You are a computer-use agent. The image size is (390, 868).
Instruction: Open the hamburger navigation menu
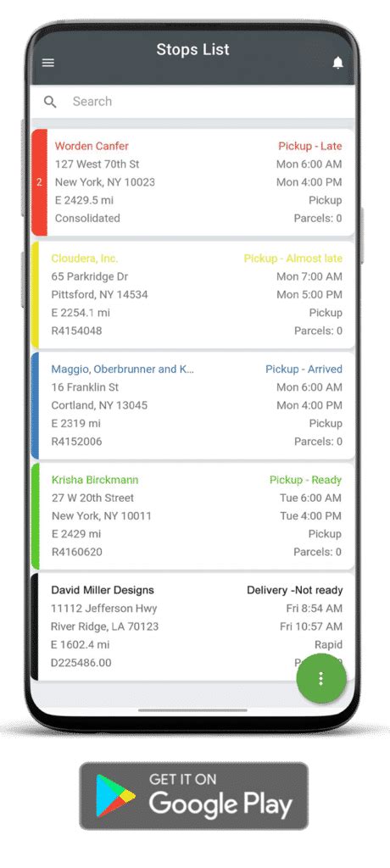(x=48, y=63)
